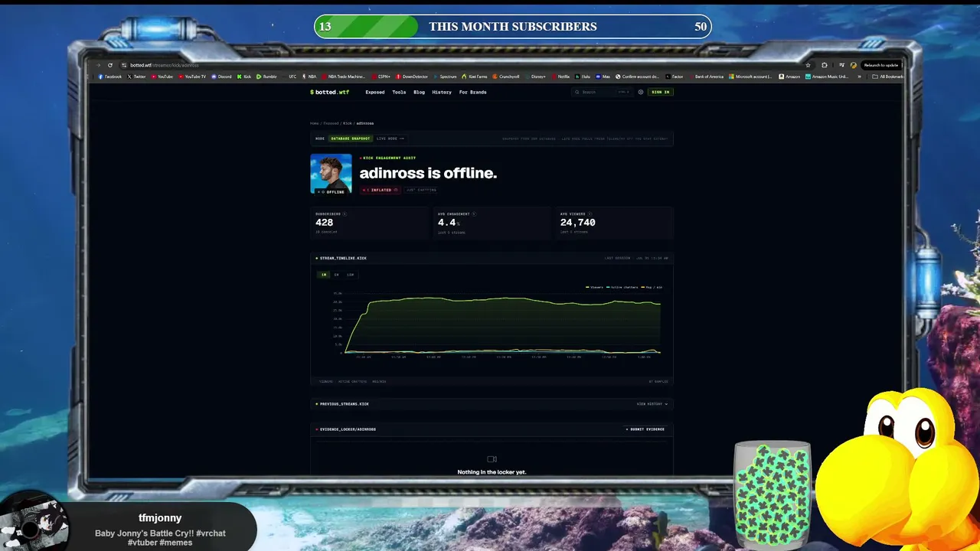Click the green Sign In button
The width and height of the screenshot is (980, 551).
click(660, 92)
